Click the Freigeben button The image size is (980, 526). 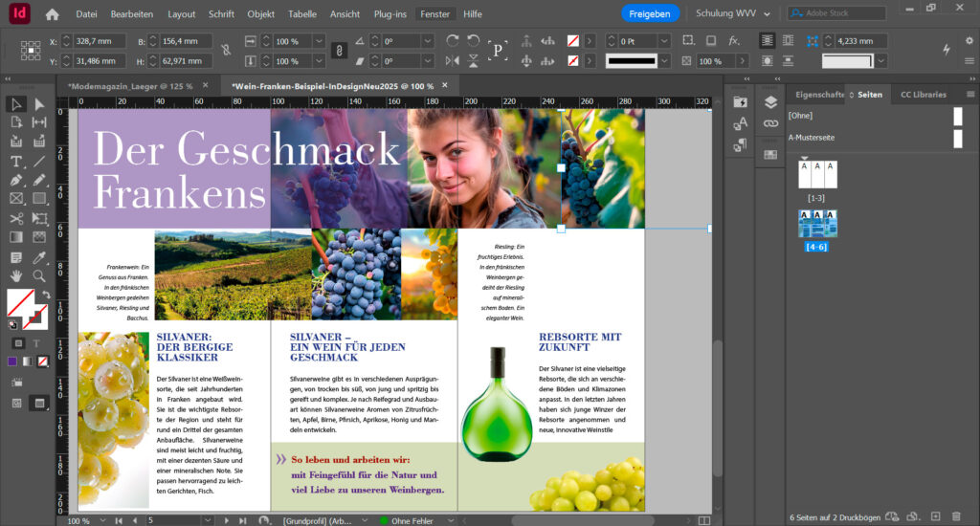tap(650, 13)
